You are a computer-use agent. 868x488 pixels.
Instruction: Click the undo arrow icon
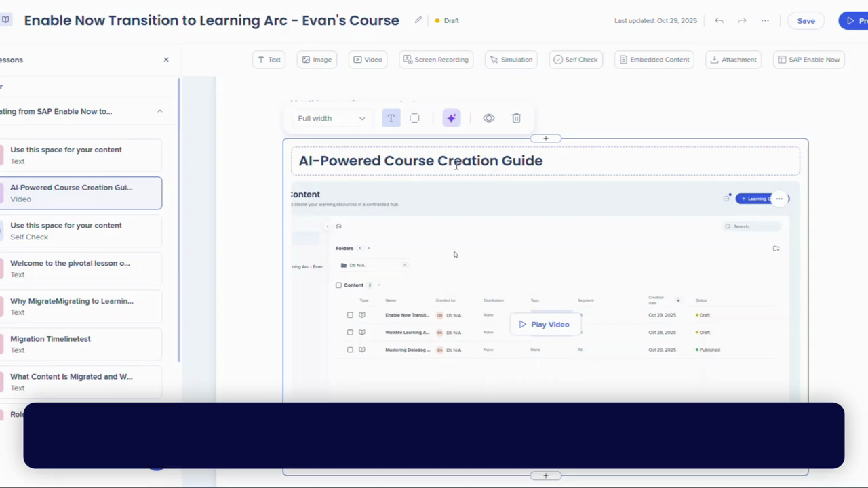719,21
